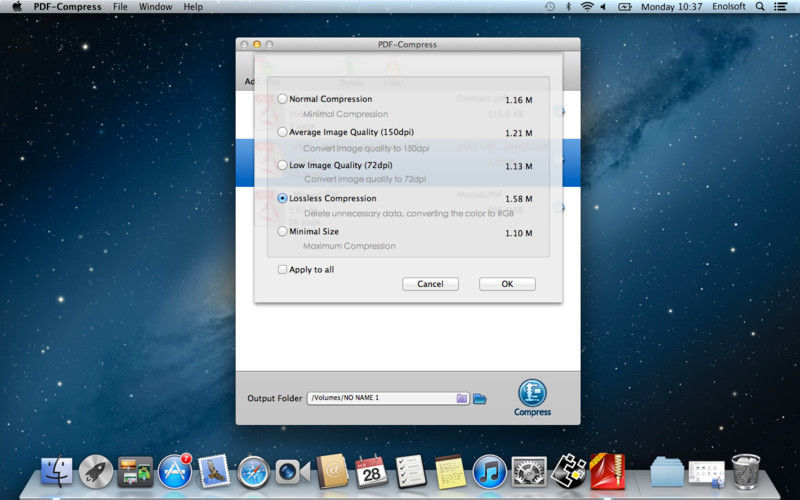Minimize the PDF-Compress window
The width and height of the screenshot is (800, 500).
point(257,44)
